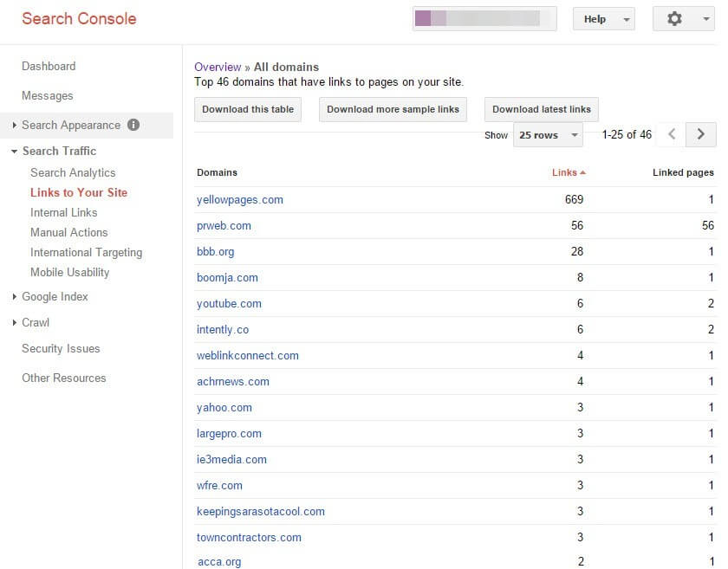
Task: Open the yahoo.com domain link
Action: [224, 408]
